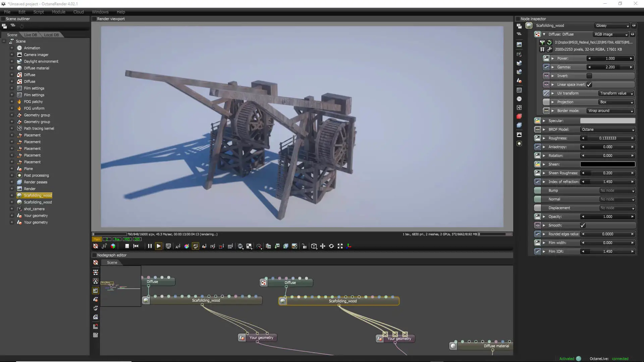Click the wrench image settings icon

(x=549, y=49)
